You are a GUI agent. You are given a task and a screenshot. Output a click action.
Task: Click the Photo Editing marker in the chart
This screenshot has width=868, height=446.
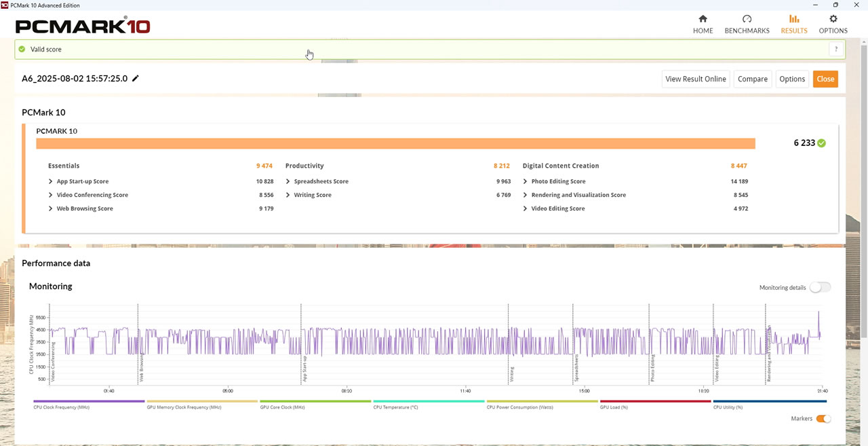[652, 368]
